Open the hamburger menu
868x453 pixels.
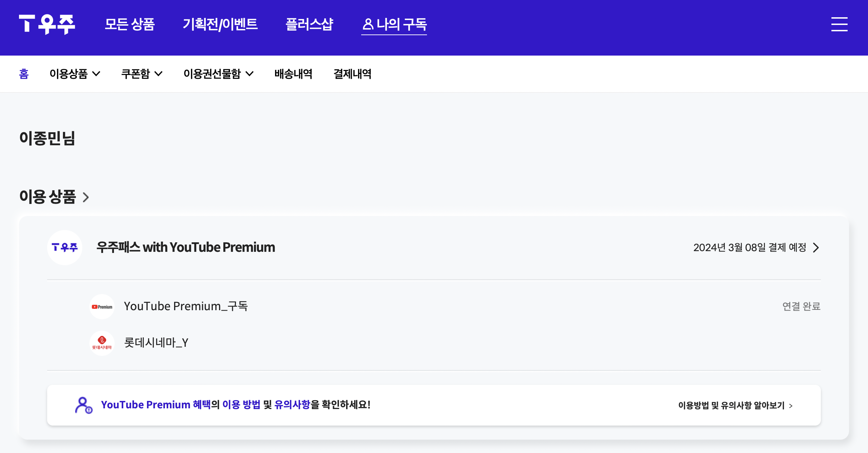[840, 25]
